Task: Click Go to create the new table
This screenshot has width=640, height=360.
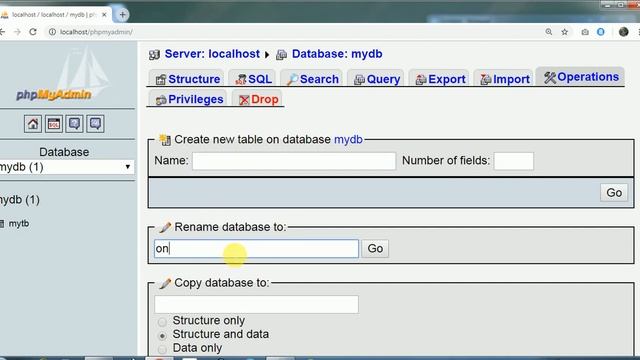Action: click(x=614, y=193)
